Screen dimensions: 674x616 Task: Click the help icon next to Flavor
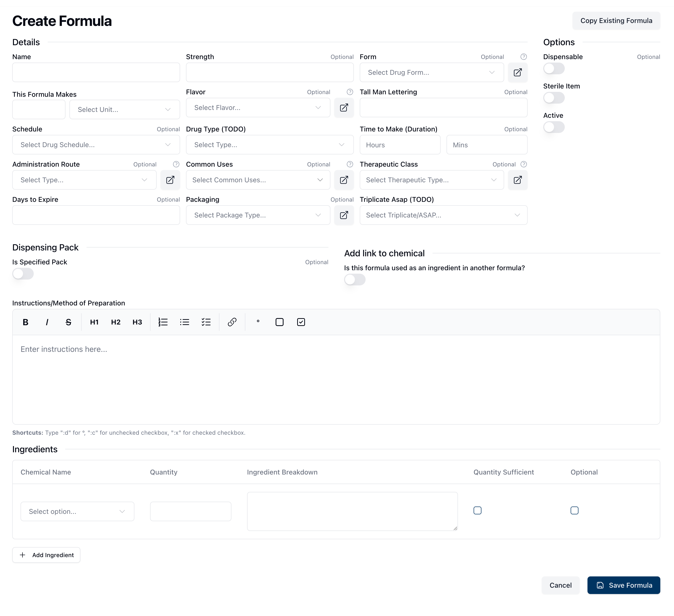[350, 92]
